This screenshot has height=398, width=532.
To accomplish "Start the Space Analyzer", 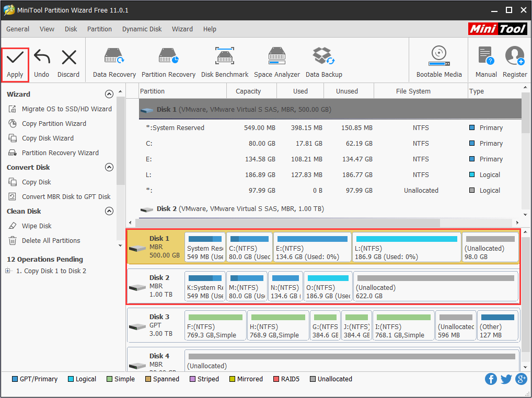I will tap(277, 63).
